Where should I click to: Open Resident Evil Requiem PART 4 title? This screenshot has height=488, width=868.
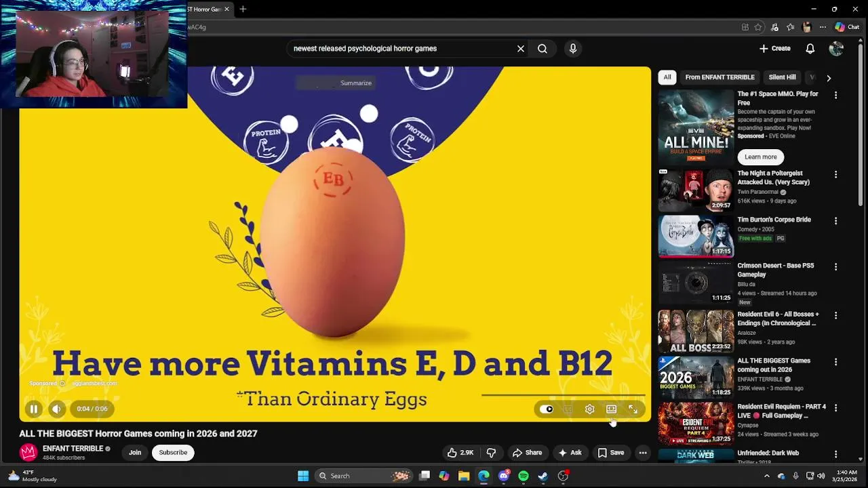pyautogui.click(x=782, y=411)
